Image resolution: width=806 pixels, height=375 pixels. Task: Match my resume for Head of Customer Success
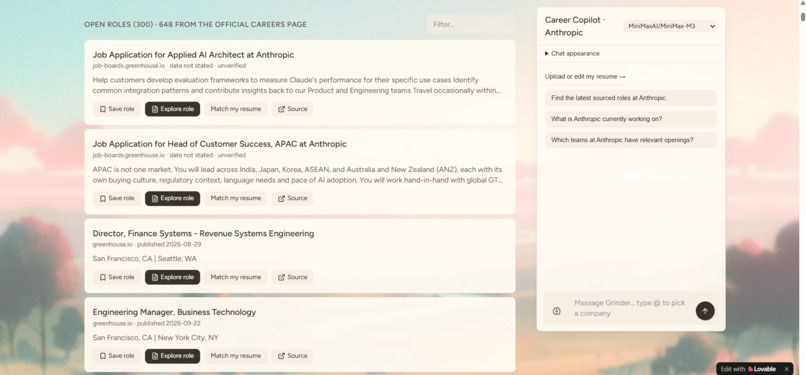(x=236, y=198)
